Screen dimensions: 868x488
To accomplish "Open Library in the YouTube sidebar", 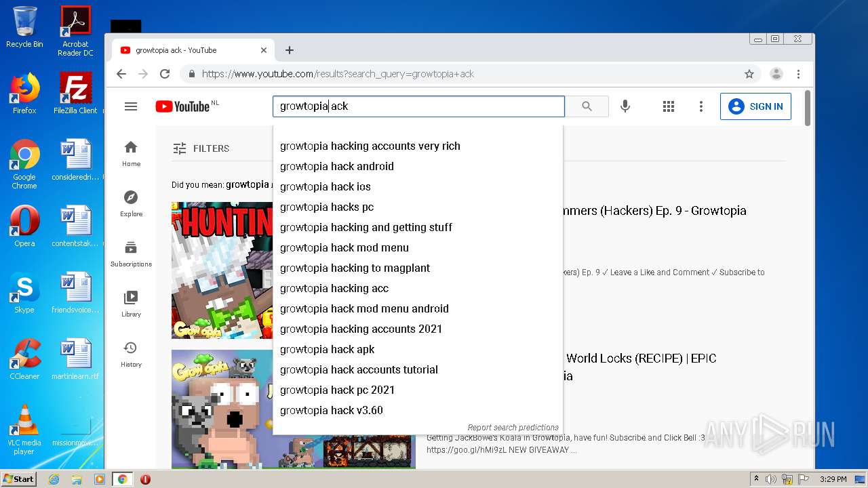I will point(131,304).
